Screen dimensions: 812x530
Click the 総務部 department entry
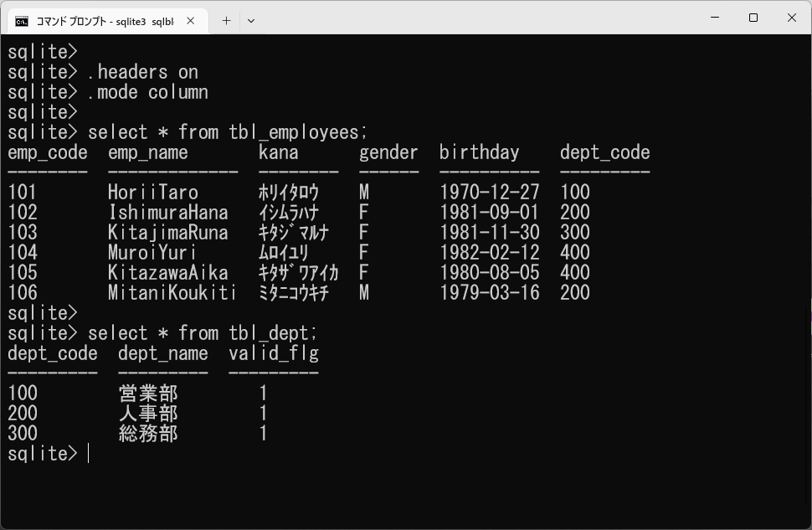click(x=148, y=434)
